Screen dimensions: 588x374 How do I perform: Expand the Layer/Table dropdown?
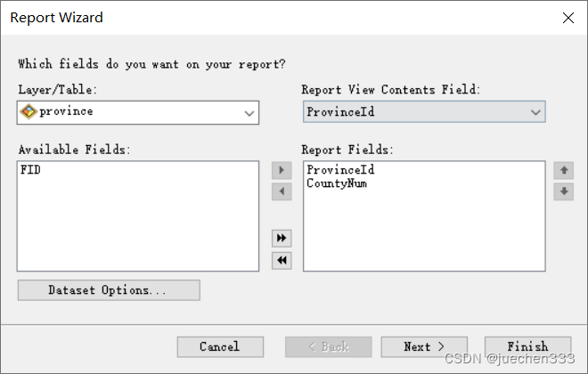pos(249,113)
